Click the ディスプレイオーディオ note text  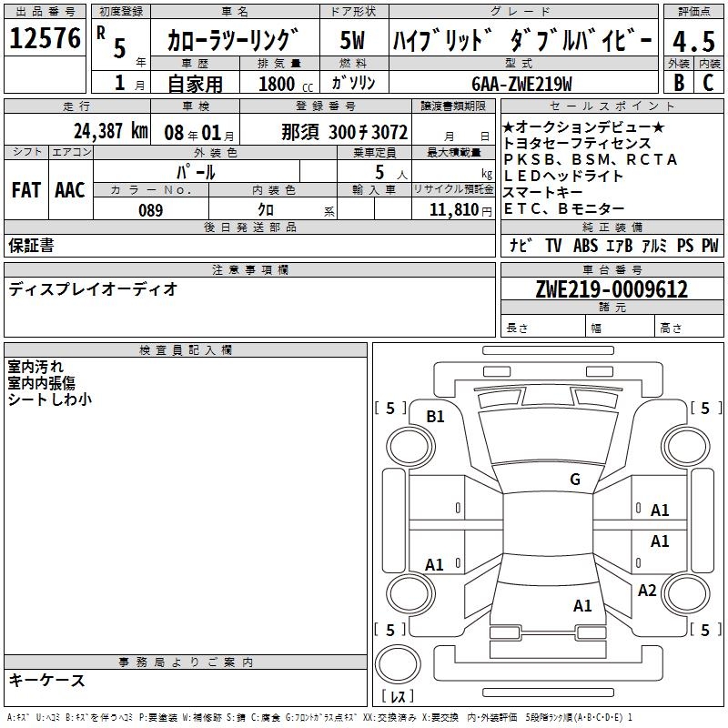[93, 289]
